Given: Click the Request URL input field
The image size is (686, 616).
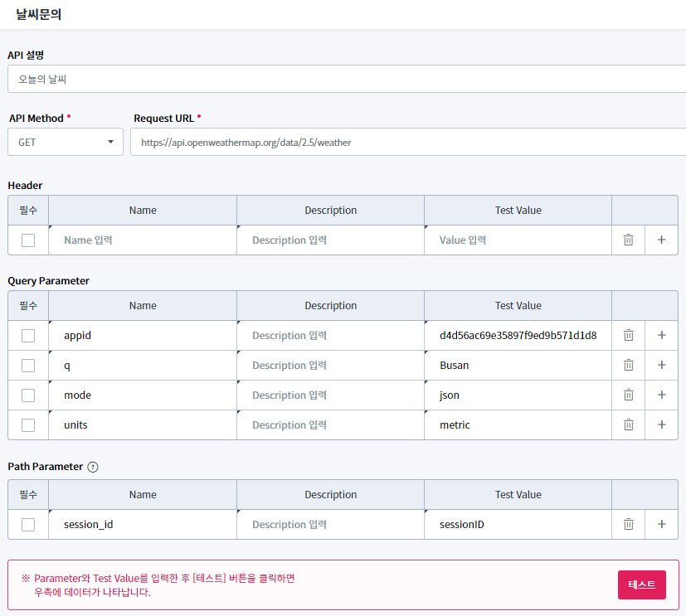Looking at the screenshot, I should point(406,142).
